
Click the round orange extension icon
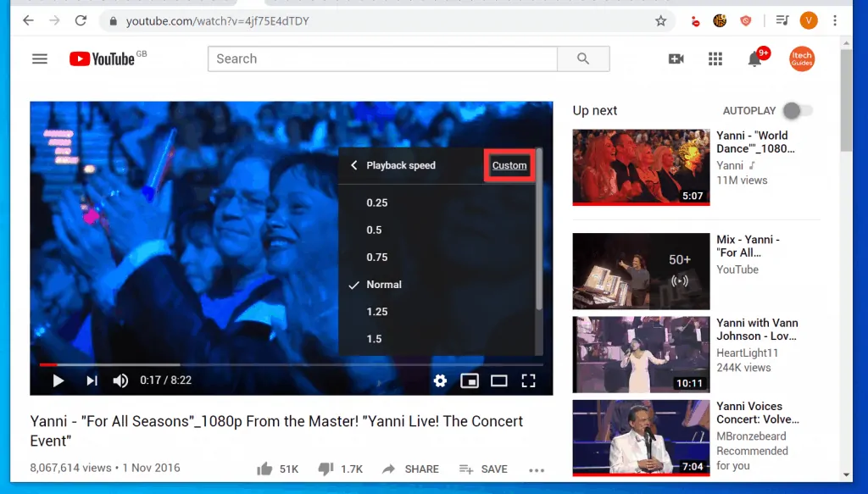click(x=720, y=21)
